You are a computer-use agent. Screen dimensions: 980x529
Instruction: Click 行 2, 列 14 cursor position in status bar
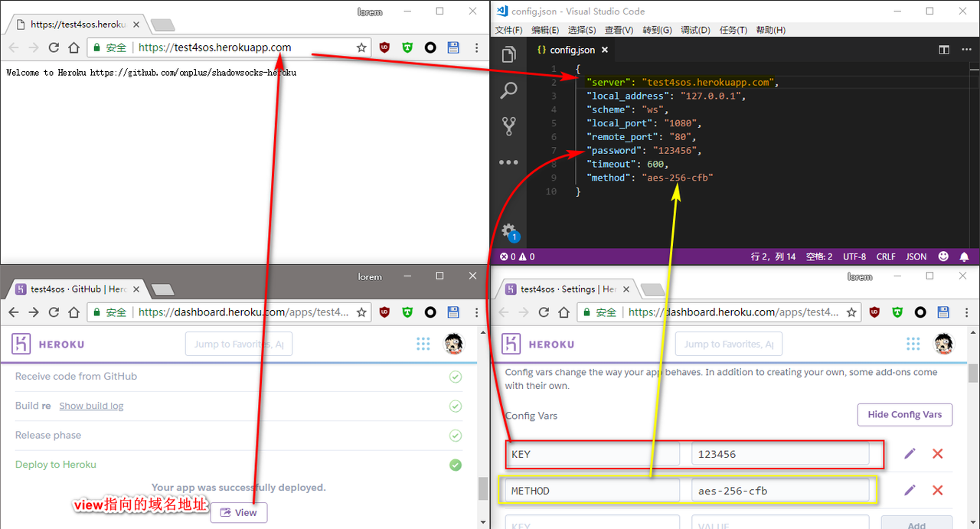pos(773,256)
